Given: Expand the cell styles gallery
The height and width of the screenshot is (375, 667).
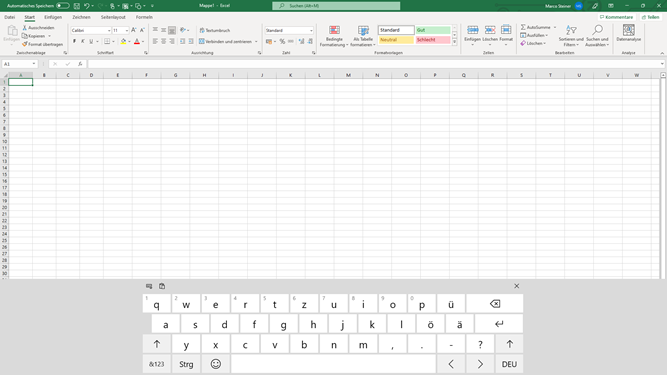Looking at the screenshot, I should click(454, 42).
